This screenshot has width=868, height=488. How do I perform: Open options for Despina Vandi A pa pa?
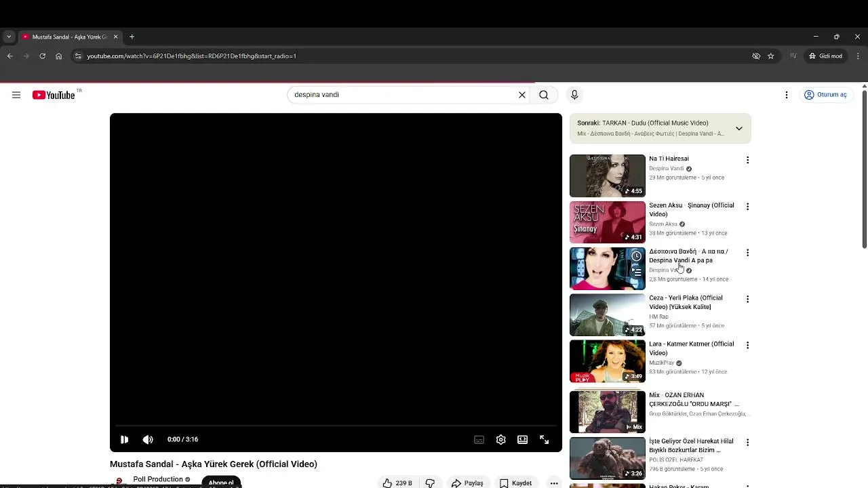pyautogui.click(x=747, y=253)
